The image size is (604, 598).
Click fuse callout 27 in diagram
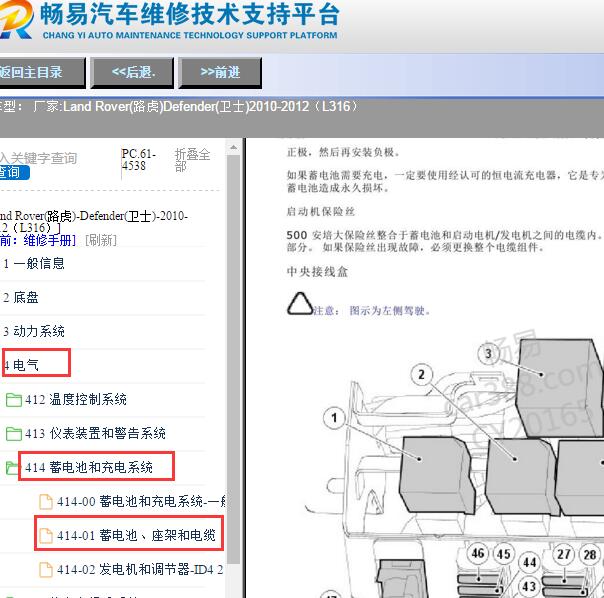(564, 554)
